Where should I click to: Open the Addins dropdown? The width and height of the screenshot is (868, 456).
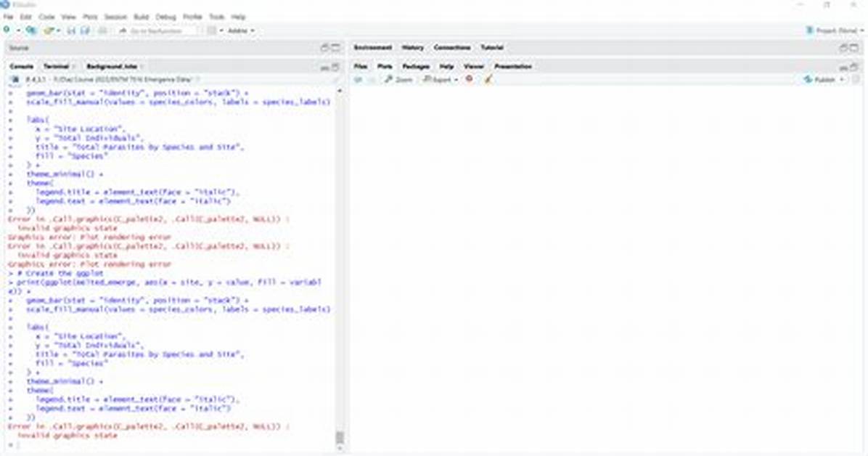(x=241, y=30)
